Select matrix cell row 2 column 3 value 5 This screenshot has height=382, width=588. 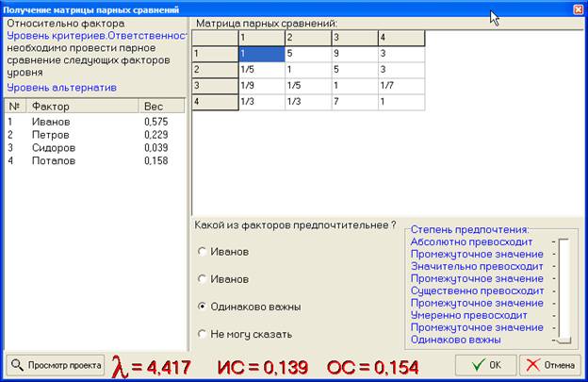tap(354, 70)
